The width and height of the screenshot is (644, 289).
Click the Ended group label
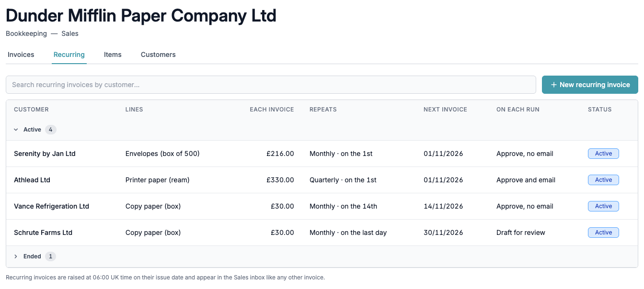[x=32, y=256]
